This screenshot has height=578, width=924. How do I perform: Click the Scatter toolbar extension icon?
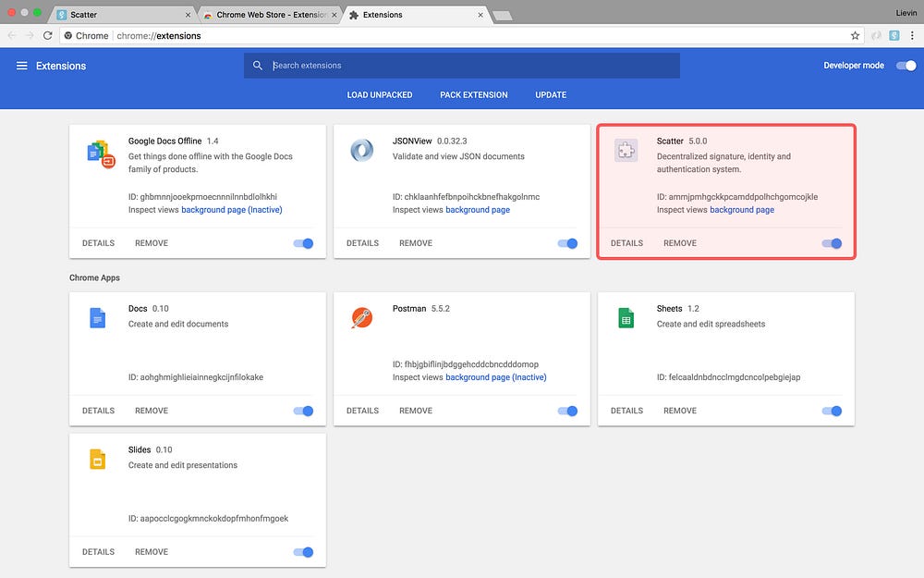tap(894, 35)
